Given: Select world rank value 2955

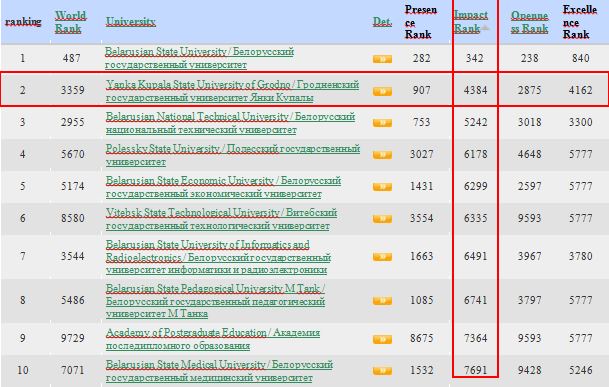Looking at the screenshot, I should [73, 122].
